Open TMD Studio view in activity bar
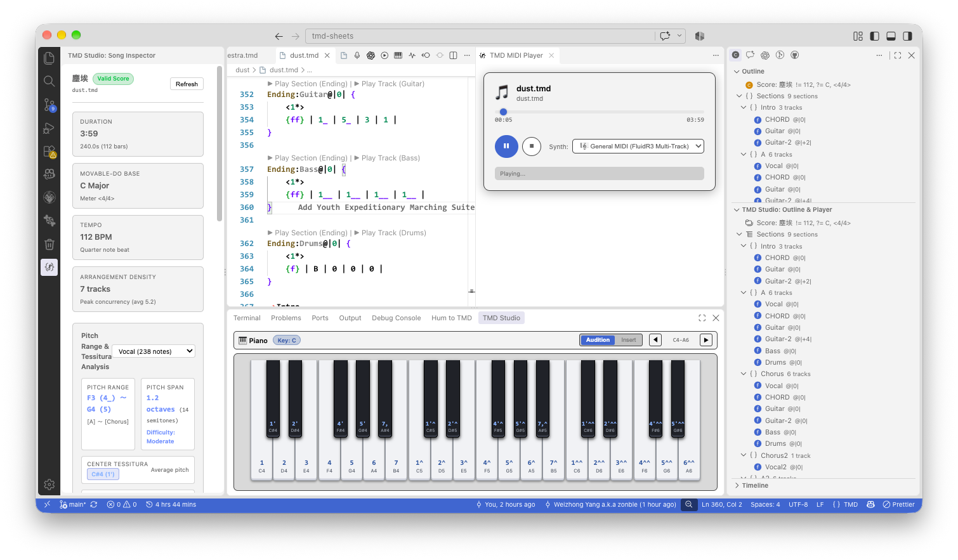 pos(49,267)
